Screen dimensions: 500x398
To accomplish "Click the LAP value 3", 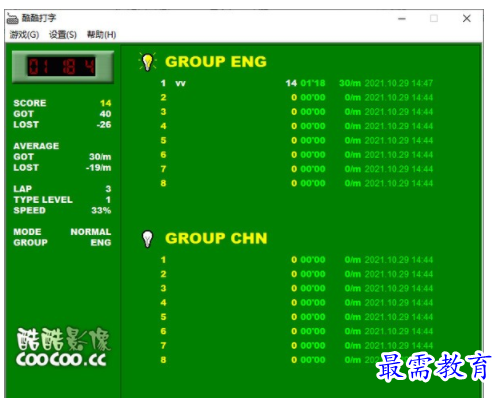I will click(x=108, y=189).
